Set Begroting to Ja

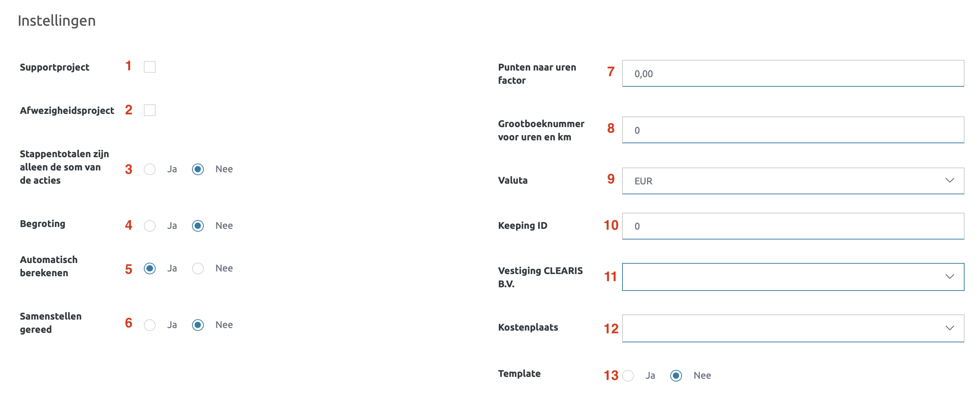pyautogui.click(x=149, y=226)
